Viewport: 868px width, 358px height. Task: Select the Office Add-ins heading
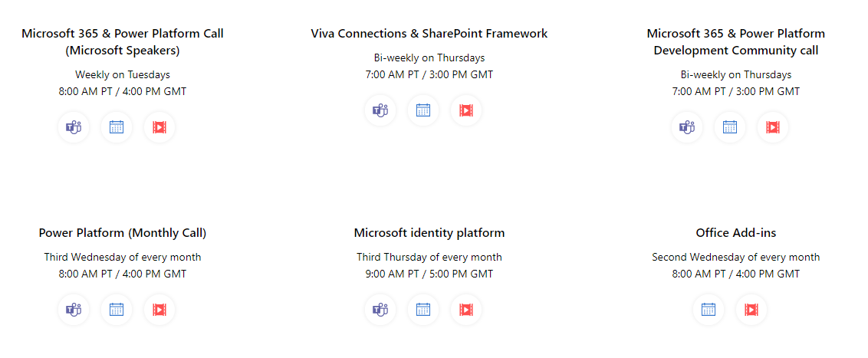(735, 233)
